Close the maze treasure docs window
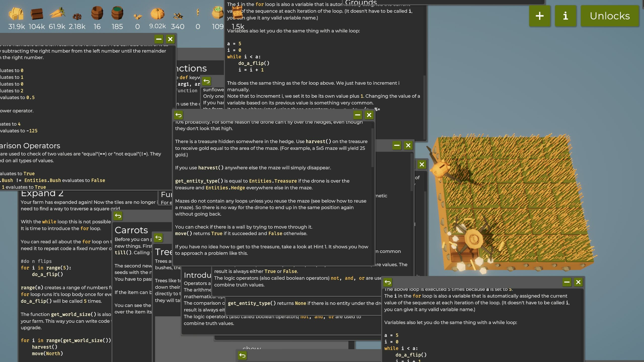This screenshot has width=644, height=362. (369, 115)
